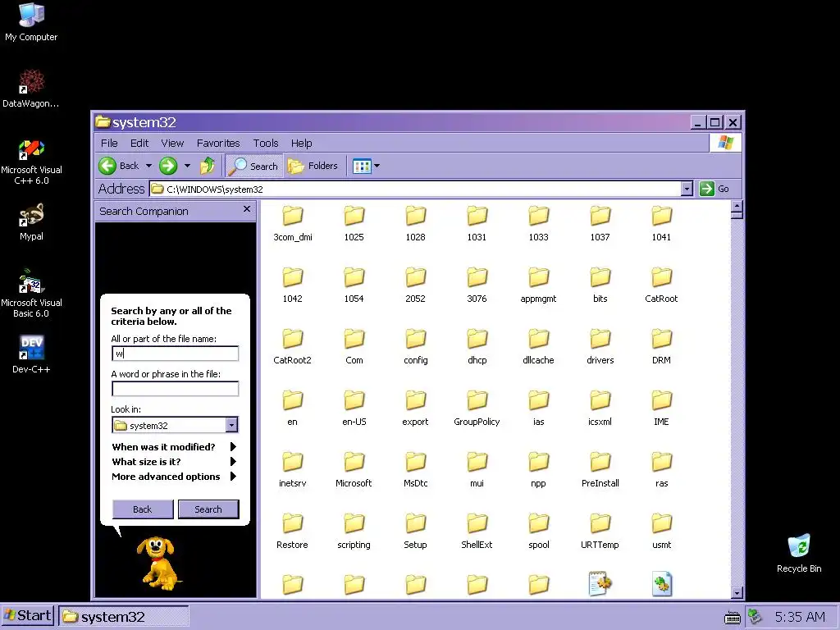
Task: Close the Search Companion pane
Action: [246, 209]
